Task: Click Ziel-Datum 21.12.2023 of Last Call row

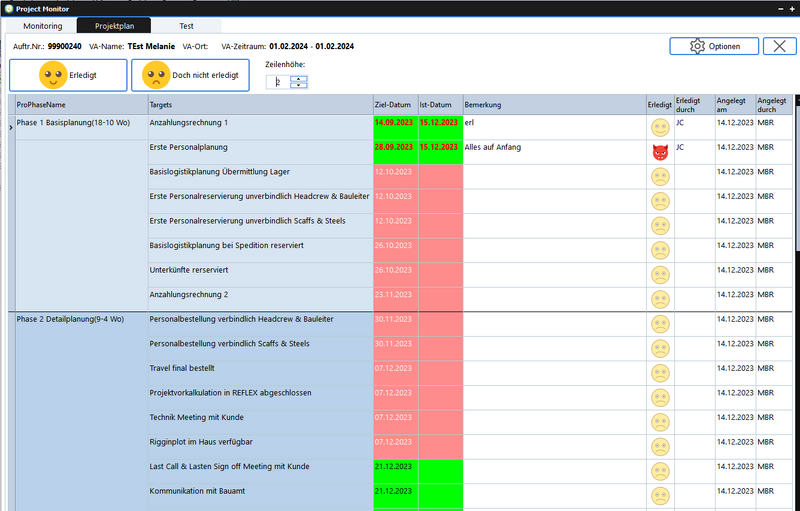Action: 396,471
